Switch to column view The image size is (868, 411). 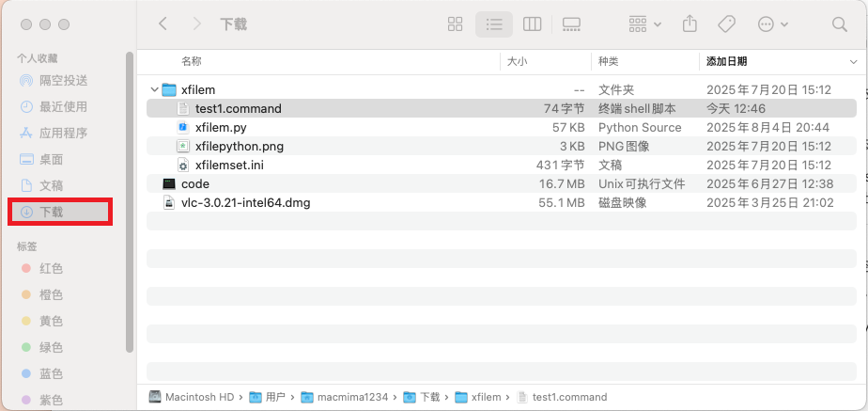(532, 24)
